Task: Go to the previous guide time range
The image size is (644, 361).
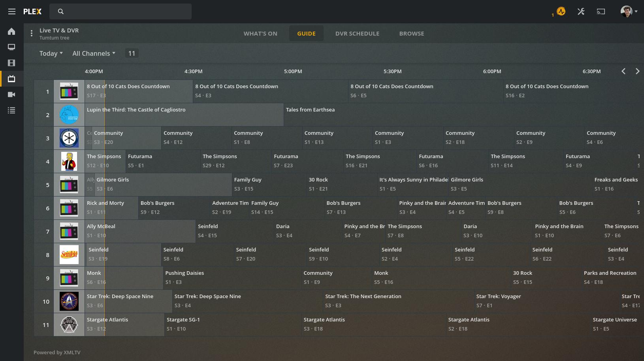Action: tap(623, 71)
